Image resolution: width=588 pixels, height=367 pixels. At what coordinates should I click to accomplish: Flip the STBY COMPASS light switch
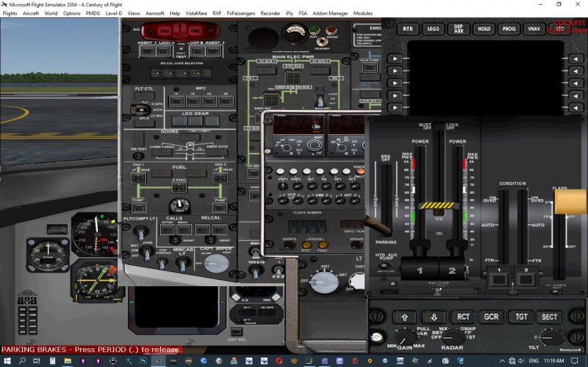(x=162, y=263)
